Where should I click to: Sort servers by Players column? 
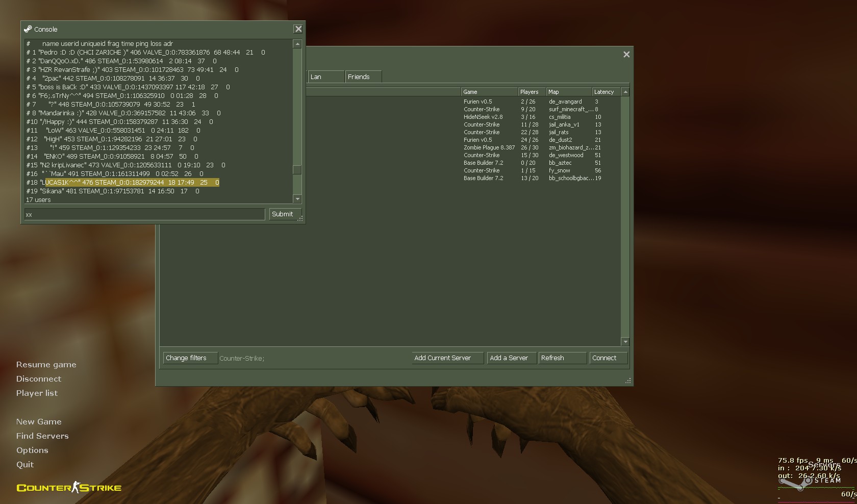point(532,92)
